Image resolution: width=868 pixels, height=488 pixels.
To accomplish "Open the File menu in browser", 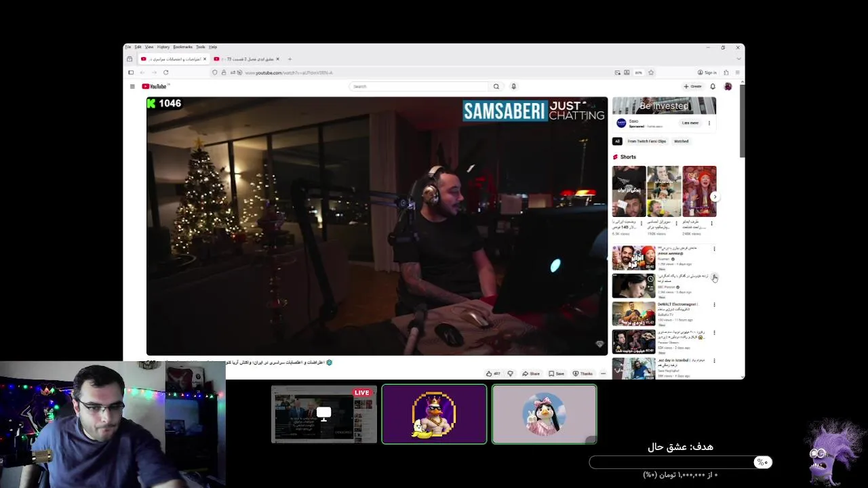I will (127, 47).
